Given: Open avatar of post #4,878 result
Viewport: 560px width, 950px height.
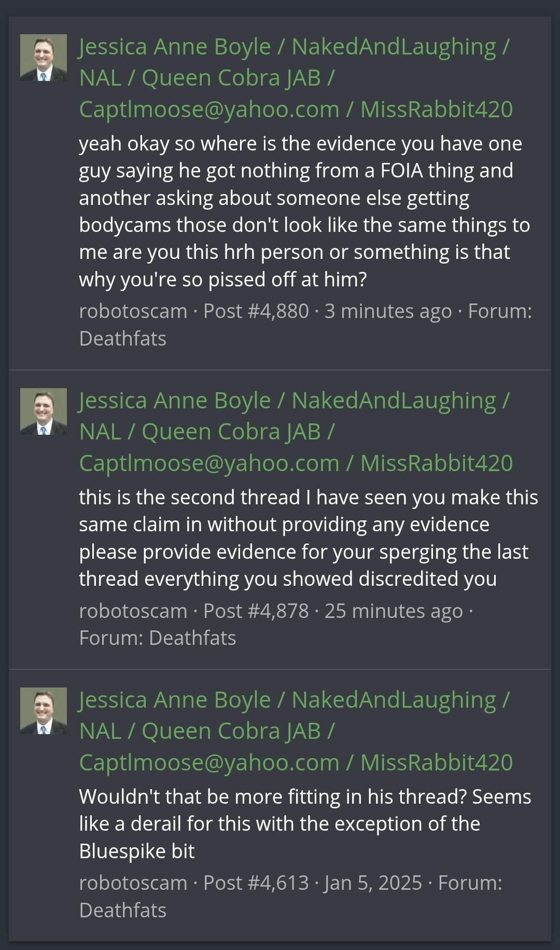Looking at the screenshot, I should pyautogui.click(x=44, y=411).
